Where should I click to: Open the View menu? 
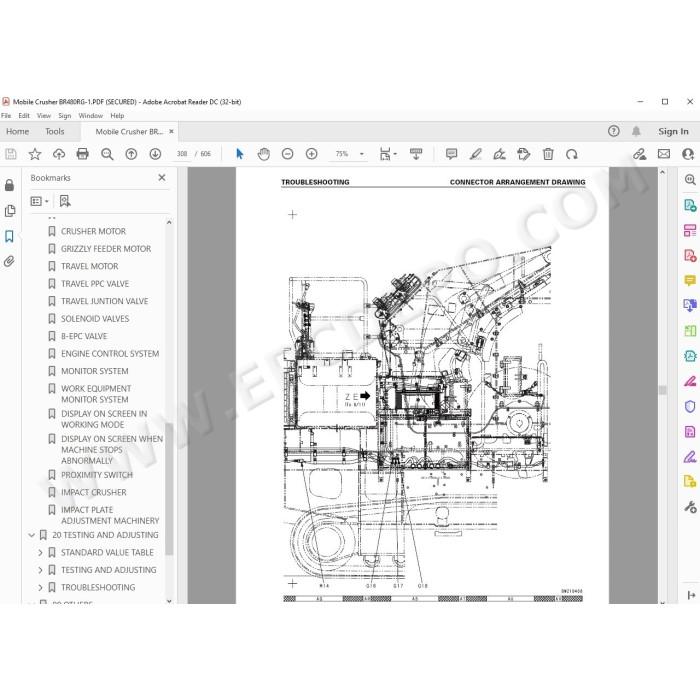[x=44, y=116]
